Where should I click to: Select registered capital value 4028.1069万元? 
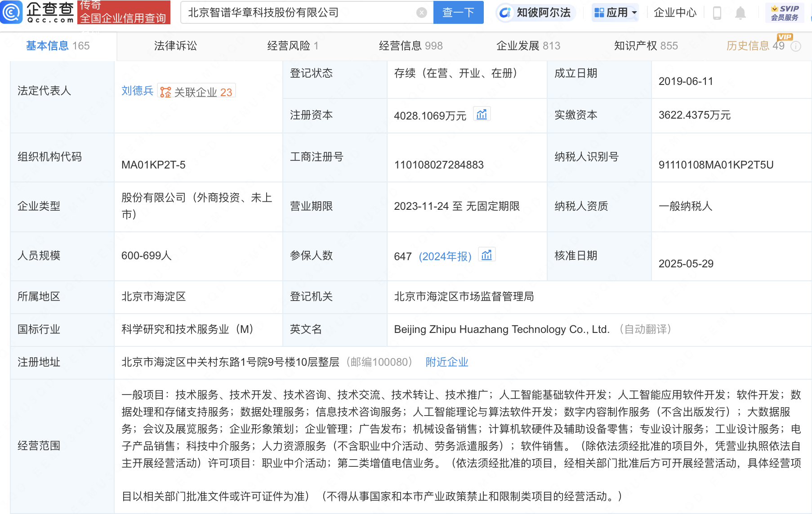430,116
